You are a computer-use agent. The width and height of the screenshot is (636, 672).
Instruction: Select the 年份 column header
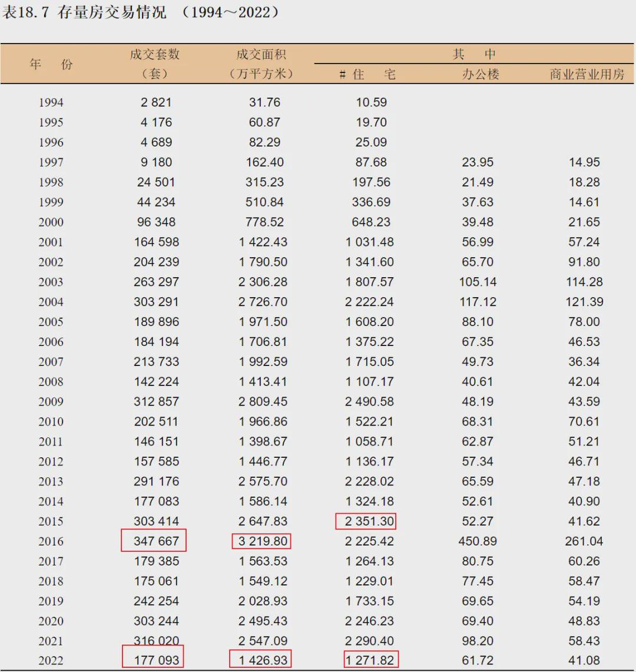coord(51,64)
